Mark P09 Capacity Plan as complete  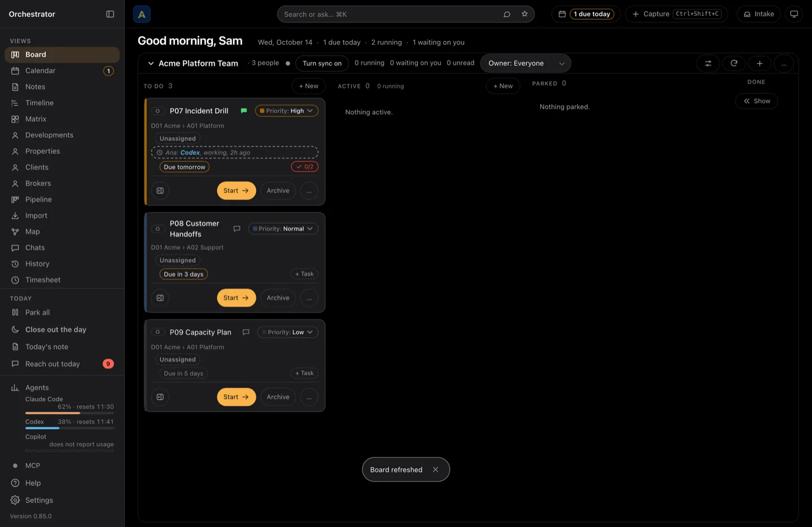(158, 332)
